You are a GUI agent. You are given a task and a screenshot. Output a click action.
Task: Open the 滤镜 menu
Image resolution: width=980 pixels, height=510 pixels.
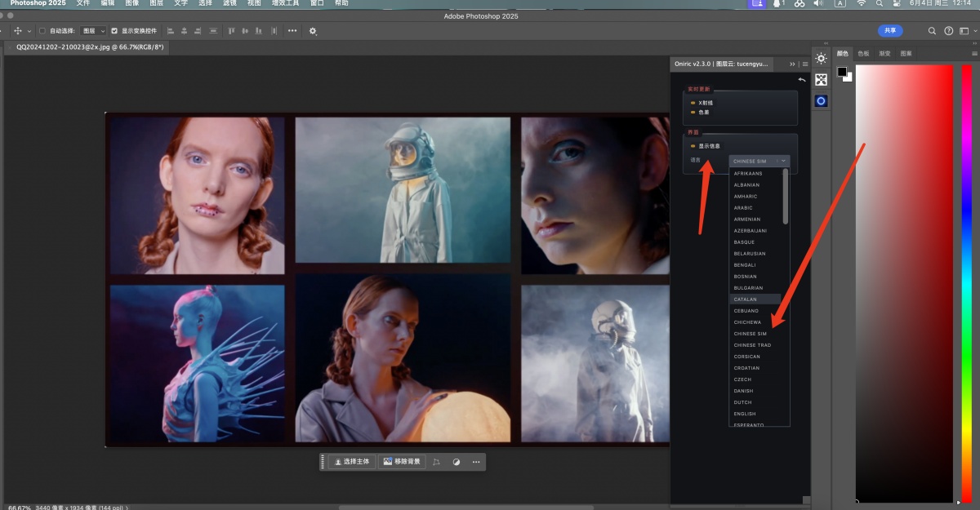click(x=230, y=3)
